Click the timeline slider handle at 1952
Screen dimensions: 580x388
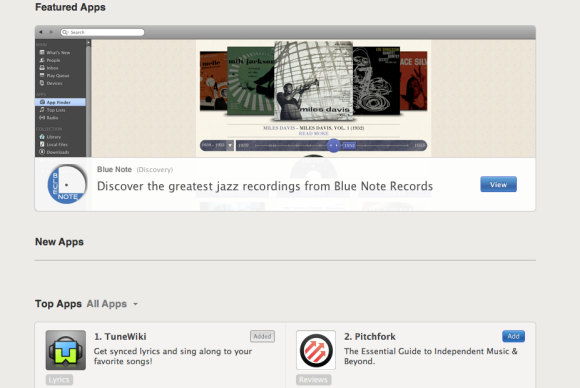334,145
